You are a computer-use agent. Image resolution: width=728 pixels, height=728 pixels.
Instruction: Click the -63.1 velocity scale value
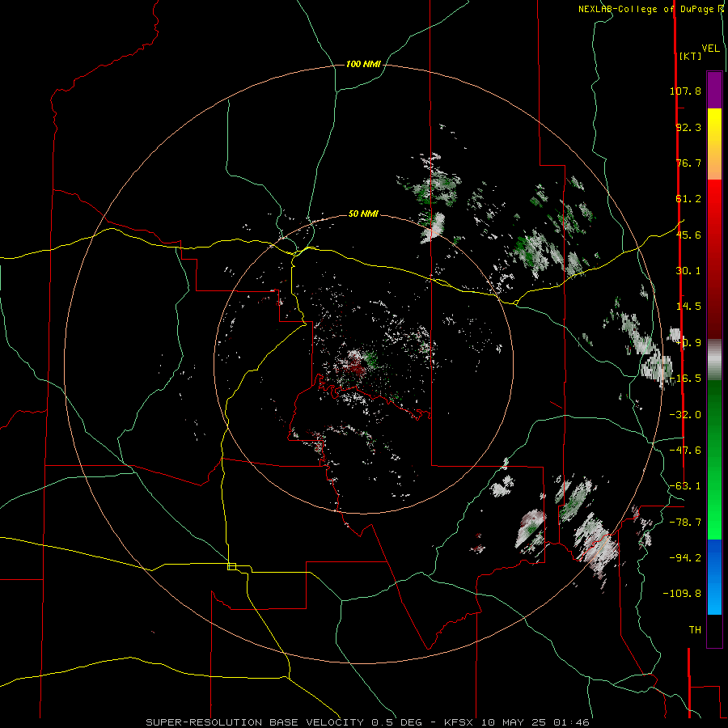(685, 485)
